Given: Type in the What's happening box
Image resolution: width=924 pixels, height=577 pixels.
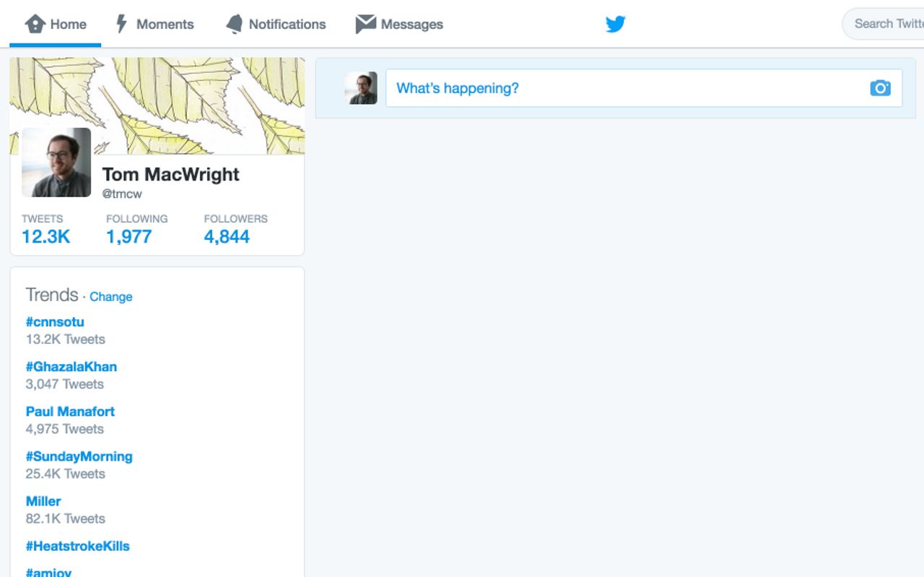Looking at the screenshot, I should click(621, 88).
